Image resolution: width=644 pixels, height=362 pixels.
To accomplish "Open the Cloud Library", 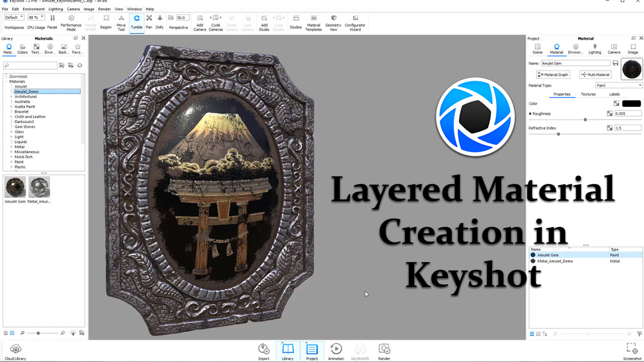I will (15, 352).
